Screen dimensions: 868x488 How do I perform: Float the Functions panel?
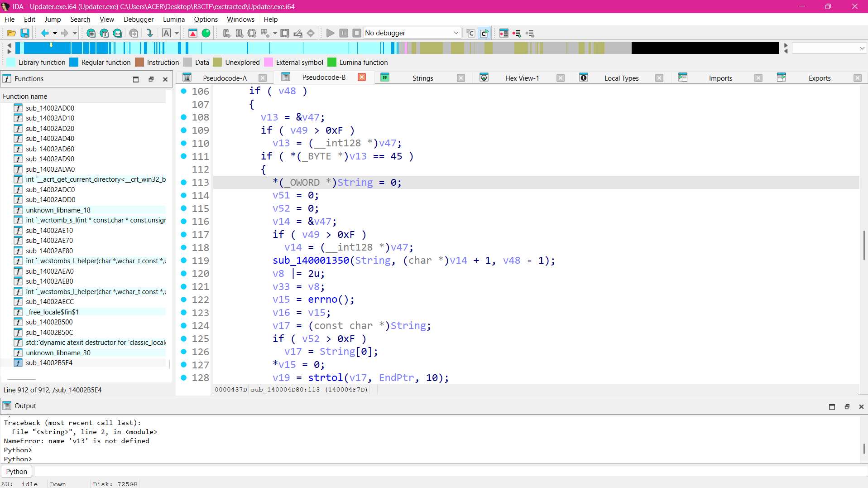(151, 79)
